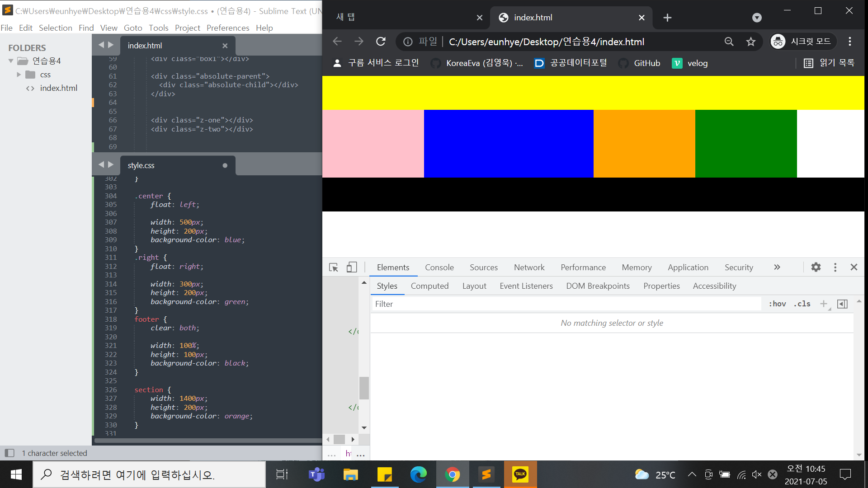Show more DevTools tabs chevron

777,267
